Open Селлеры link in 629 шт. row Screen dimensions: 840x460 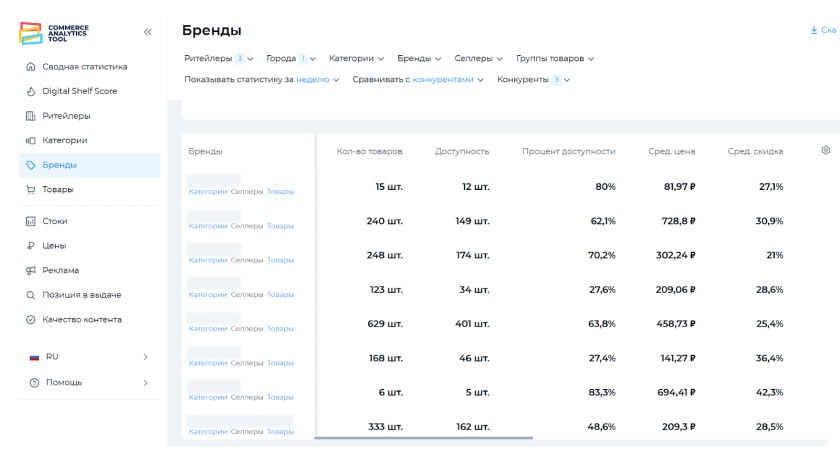click(x=247, y=328)
